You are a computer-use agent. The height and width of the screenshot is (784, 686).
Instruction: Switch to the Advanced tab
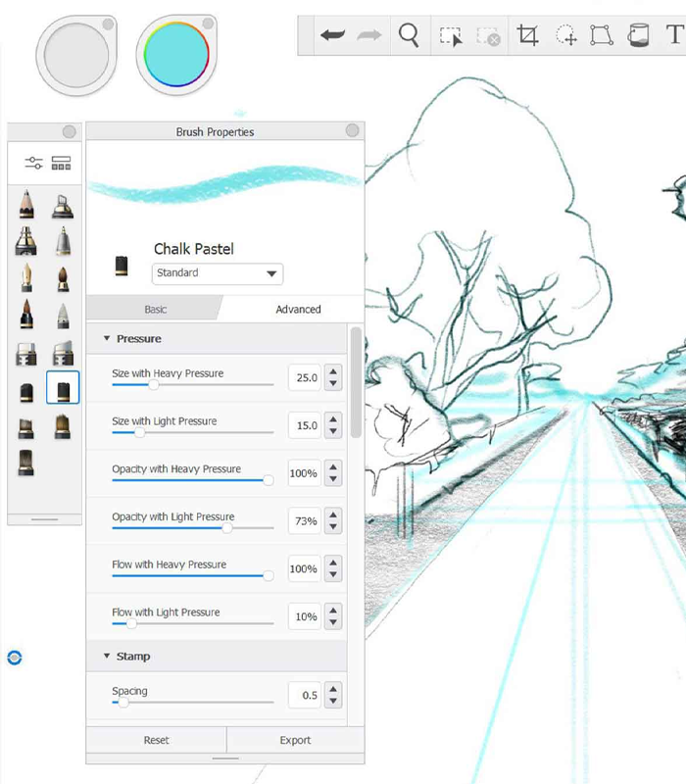tap(298, 309)
